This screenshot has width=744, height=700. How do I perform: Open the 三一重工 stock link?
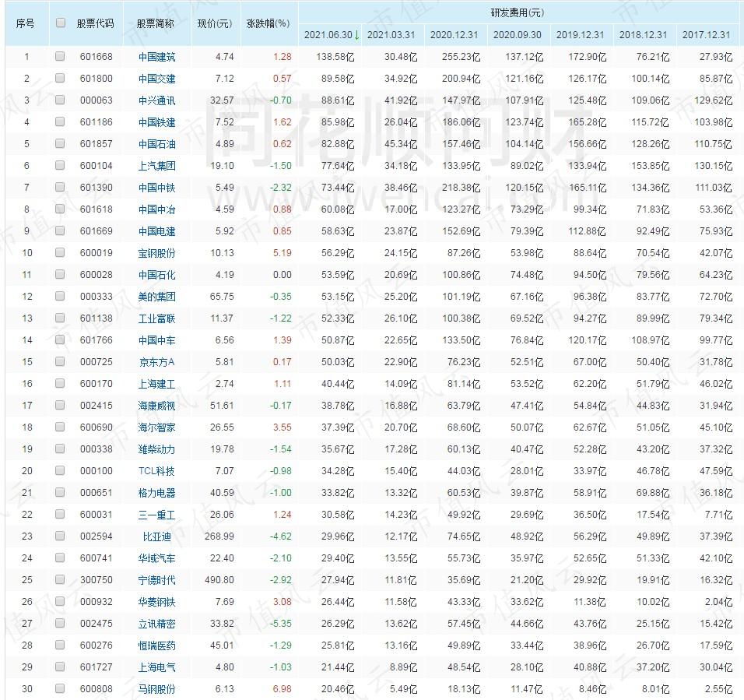(156, 515)
